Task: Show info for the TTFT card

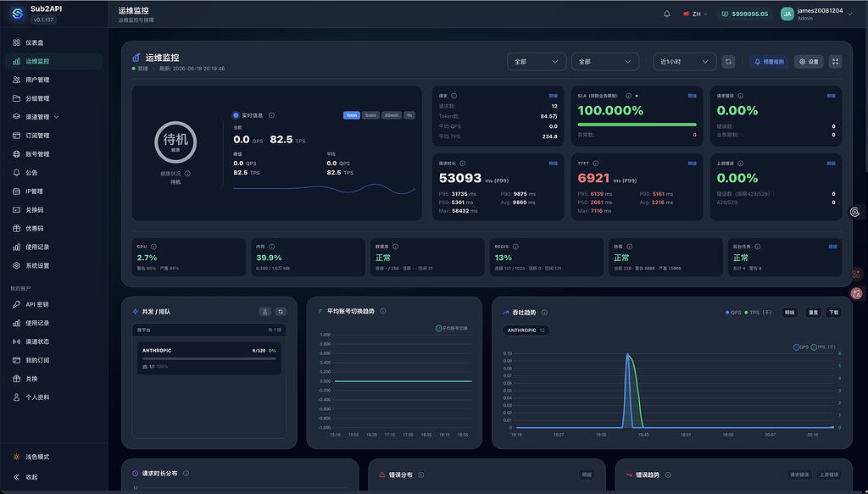Action: click(596, 164)
